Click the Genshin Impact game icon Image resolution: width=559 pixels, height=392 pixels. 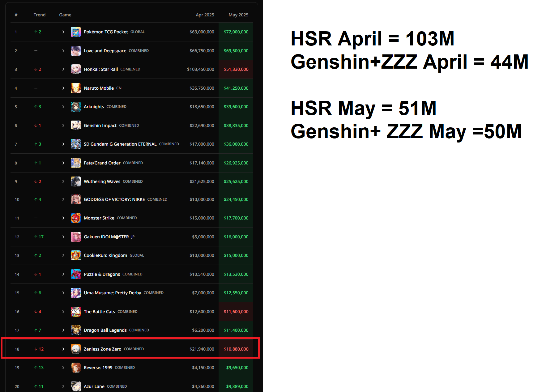pos(76,126)
